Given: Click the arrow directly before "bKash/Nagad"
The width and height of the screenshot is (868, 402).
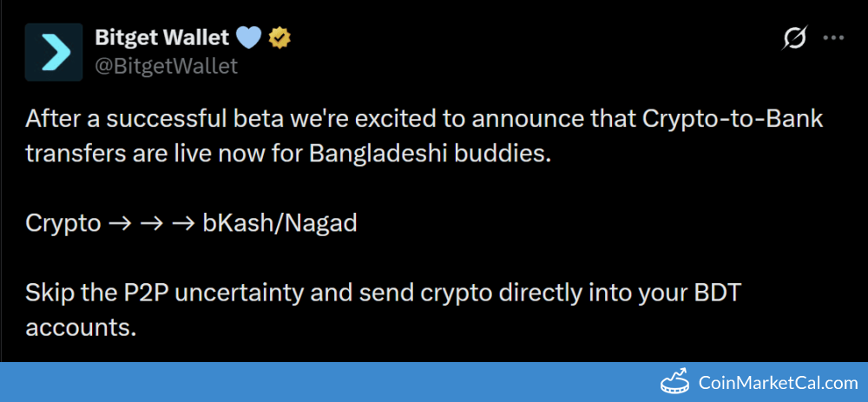Looking at the screenshot, I should coord(182,223).
